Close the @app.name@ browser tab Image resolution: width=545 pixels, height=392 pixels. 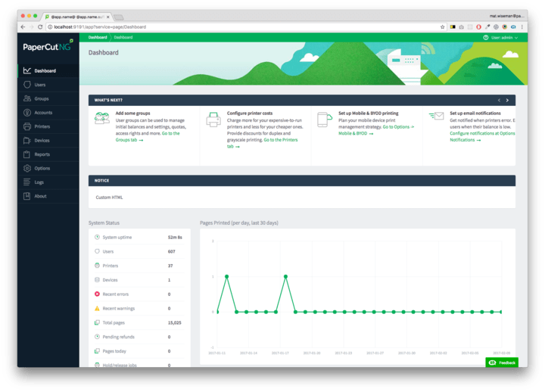pos(108,17)
